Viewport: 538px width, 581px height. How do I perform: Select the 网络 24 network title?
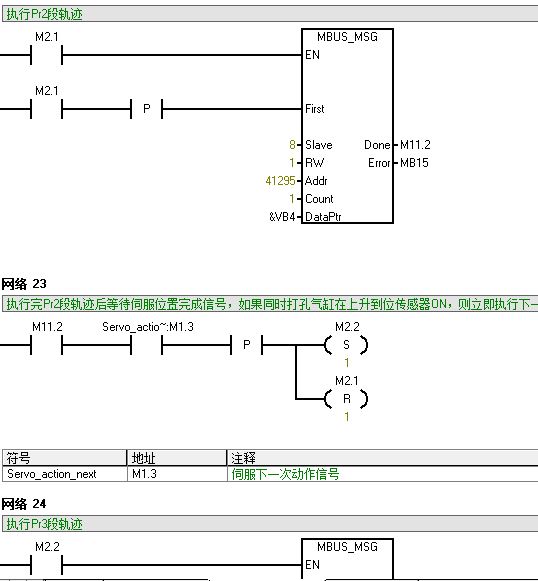[24, 504]
